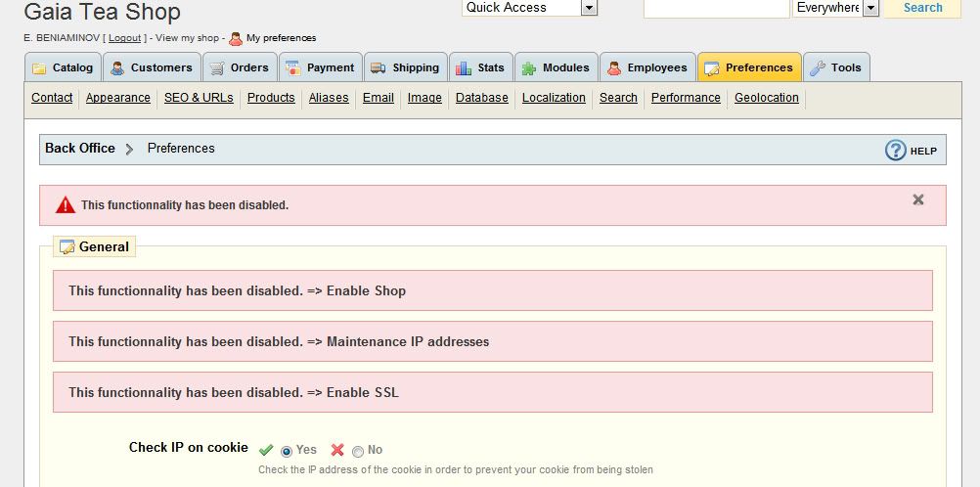Click the search text input field
980x487 pixels.
tap(716, 8)
